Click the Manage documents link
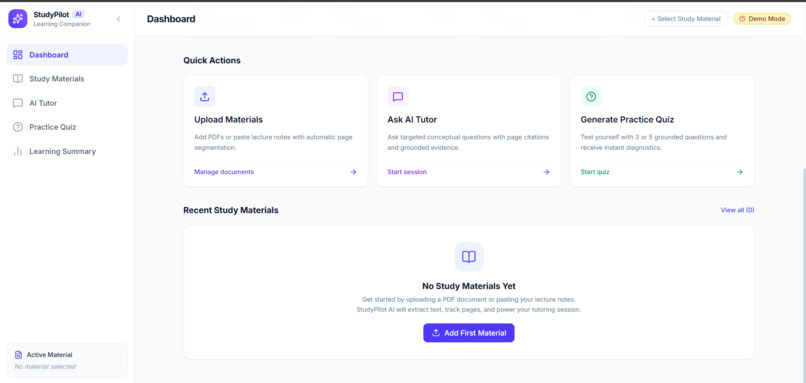This screenshot has width=806, height=383. 224,172
